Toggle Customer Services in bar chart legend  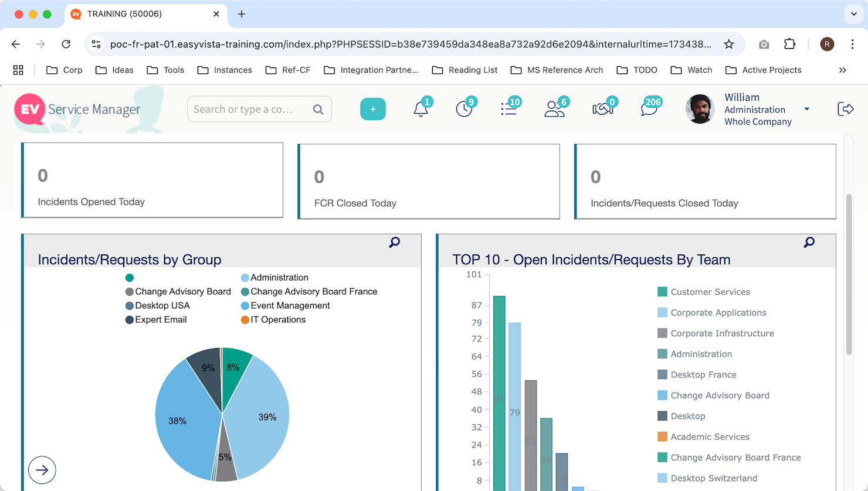coord(710,292)
